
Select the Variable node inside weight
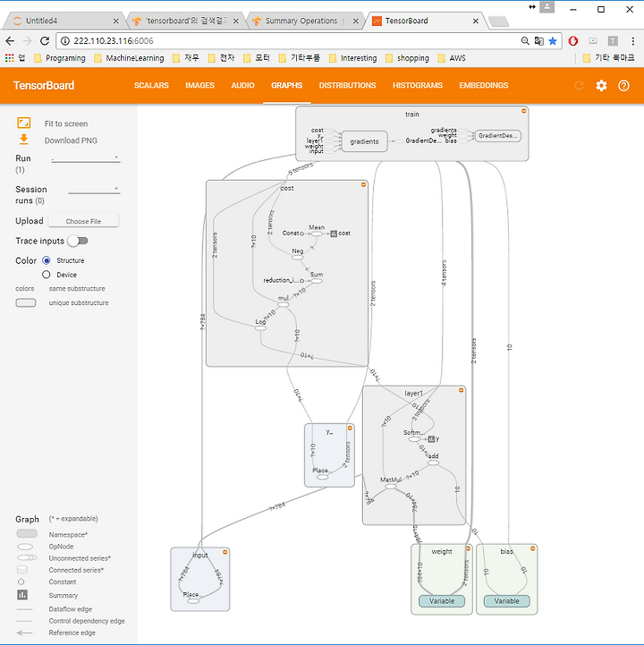coord(442,601)
